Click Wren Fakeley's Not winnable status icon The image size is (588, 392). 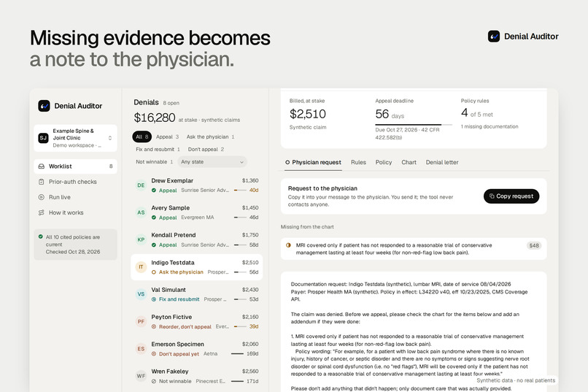point(154,381)
